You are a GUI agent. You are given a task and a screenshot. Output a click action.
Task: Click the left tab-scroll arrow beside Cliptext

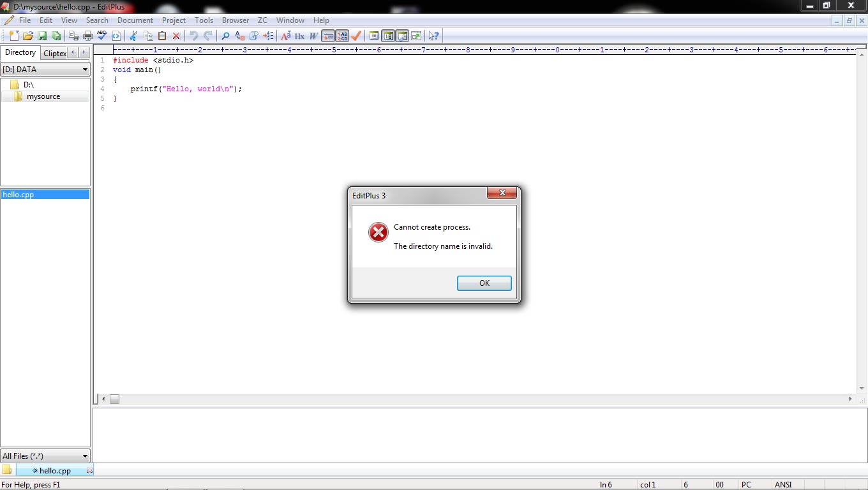point(73,52)
